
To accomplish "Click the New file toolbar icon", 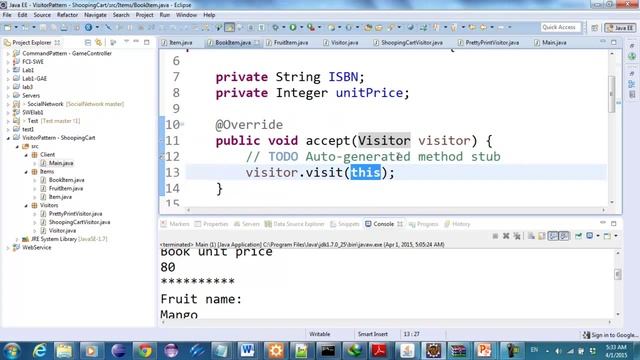I will pos(8,27).
